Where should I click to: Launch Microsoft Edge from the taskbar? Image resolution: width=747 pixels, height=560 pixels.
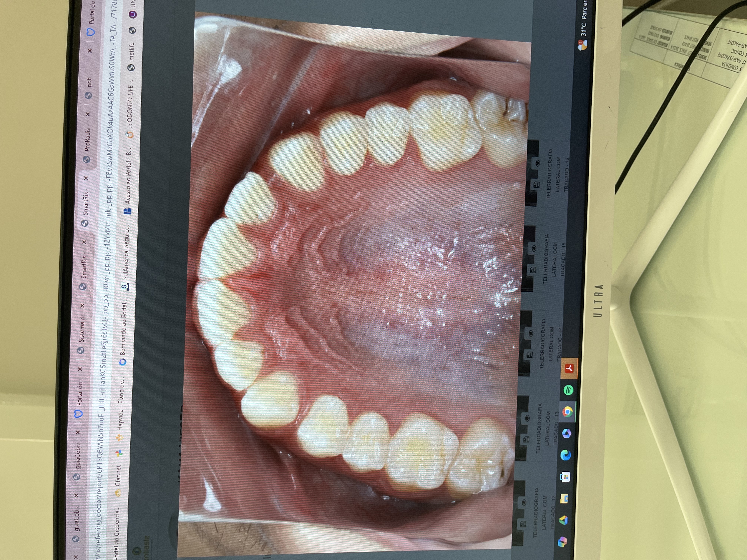(566, 455)
